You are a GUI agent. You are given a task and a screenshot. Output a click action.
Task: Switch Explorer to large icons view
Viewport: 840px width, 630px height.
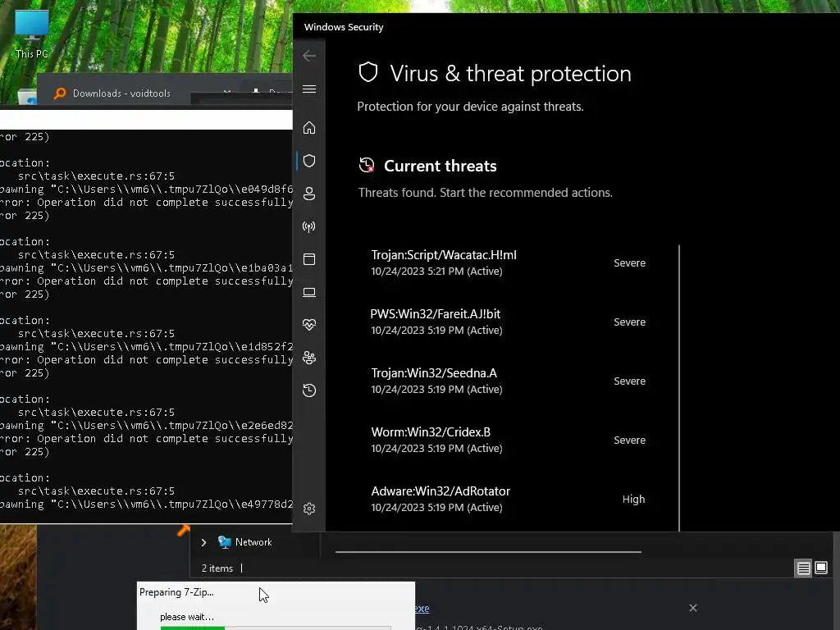tap(820, 568)
